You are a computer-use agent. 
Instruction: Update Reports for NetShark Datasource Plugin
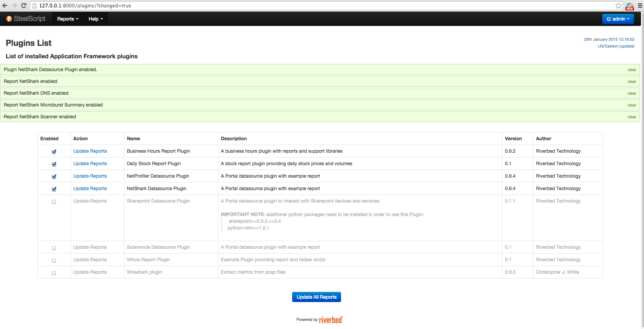point(90,188)
